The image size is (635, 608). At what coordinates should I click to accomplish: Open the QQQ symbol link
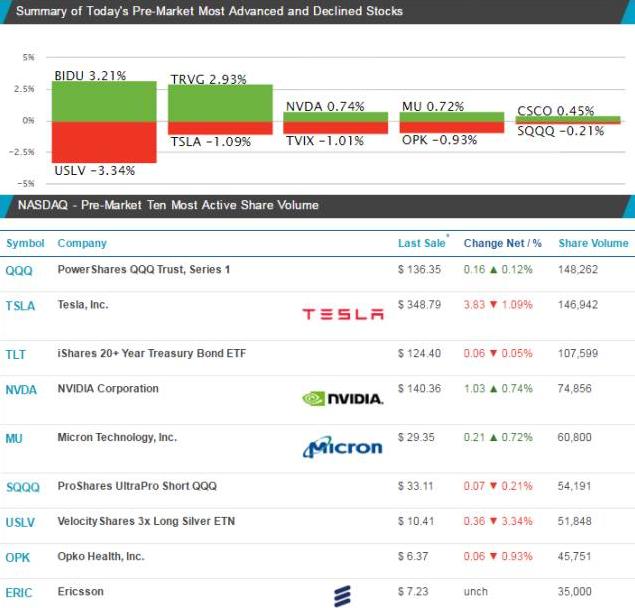(x=19, y=271)
